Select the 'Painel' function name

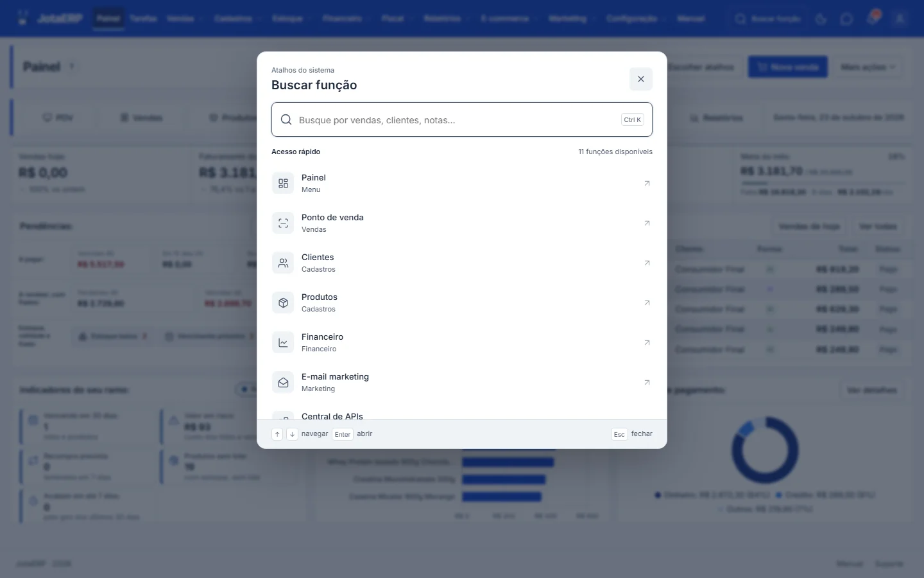(314, 177)
